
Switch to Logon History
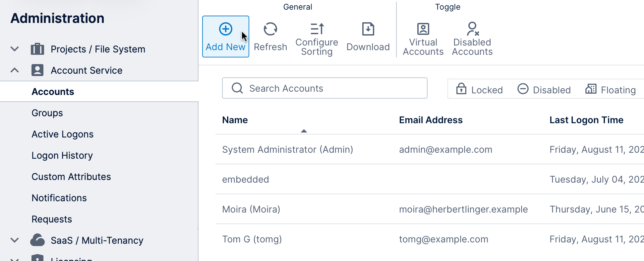(62, 155)
